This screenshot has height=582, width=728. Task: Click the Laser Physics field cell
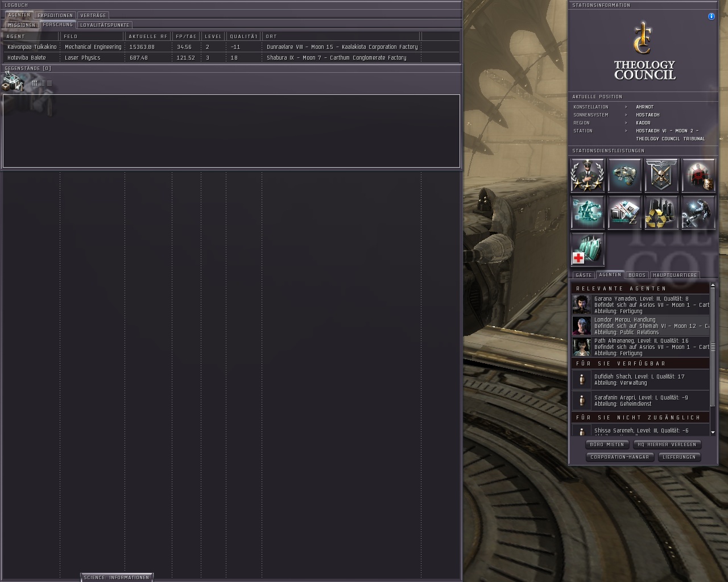coord(82,58)
